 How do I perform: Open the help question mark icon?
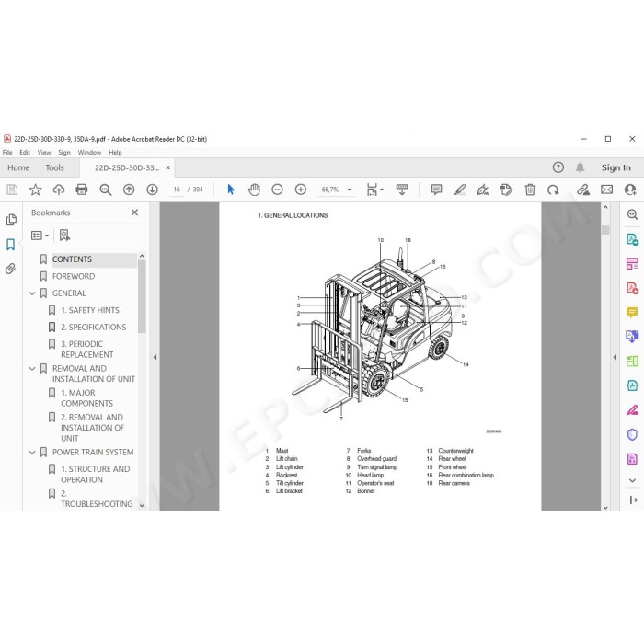click(x=558, y=167)
